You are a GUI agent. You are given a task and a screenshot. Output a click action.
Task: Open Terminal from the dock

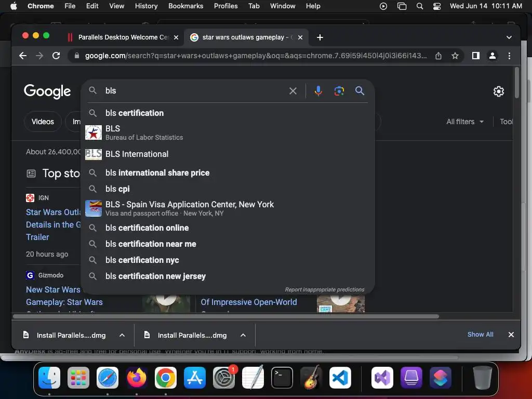(282, 377)
